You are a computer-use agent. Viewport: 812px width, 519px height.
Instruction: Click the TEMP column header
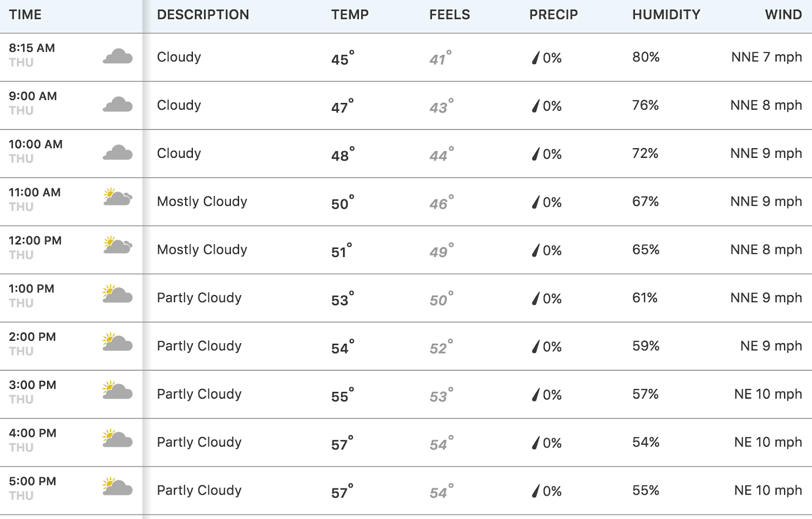pos(350,15)
